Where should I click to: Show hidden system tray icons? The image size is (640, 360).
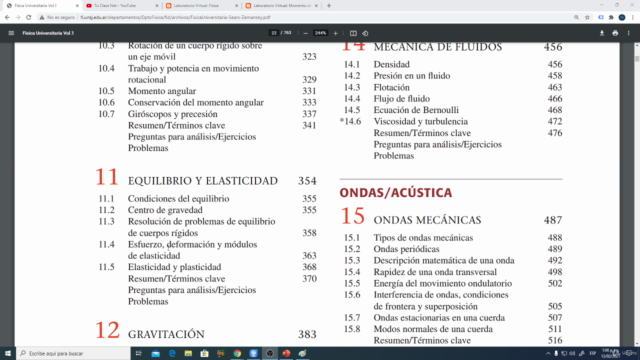548,353
